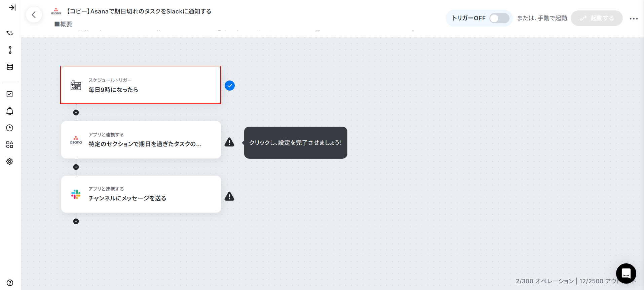The image size is (644, 290).
Task: Click the 起動する button
Action: coord(597,18)
